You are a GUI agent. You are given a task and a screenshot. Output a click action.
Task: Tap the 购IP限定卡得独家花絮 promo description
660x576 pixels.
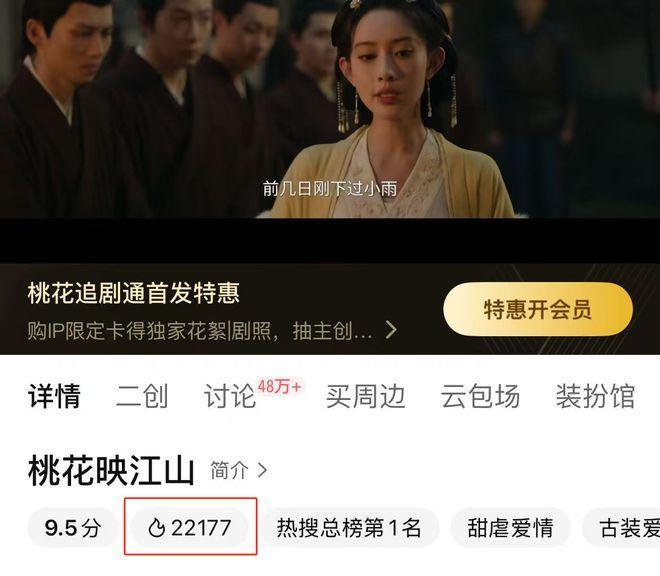(x=200, y=331)
